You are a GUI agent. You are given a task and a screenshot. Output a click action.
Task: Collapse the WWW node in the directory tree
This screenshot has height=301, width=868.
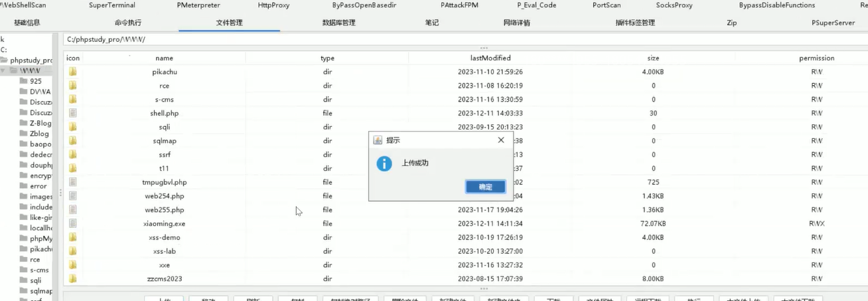[x=4, y=70]
